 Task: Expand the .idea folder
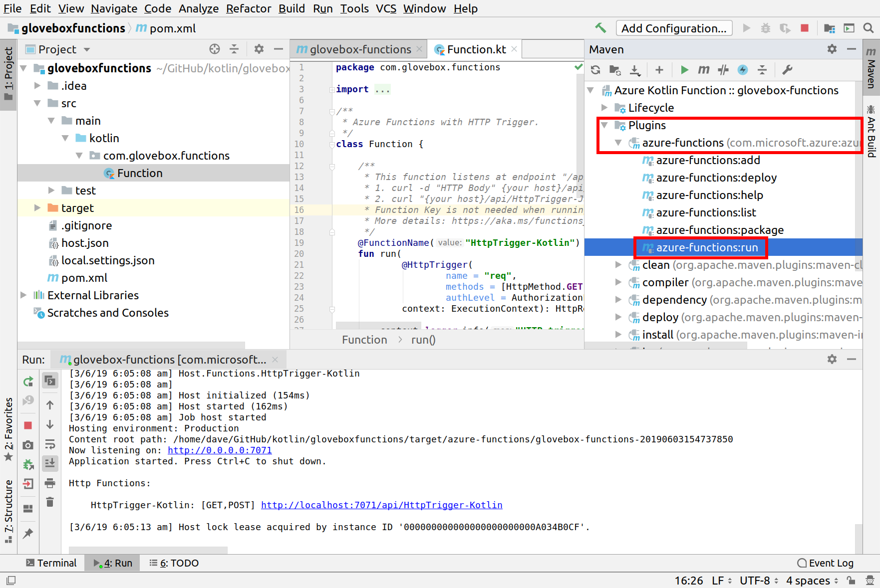(x=37, y=86)
